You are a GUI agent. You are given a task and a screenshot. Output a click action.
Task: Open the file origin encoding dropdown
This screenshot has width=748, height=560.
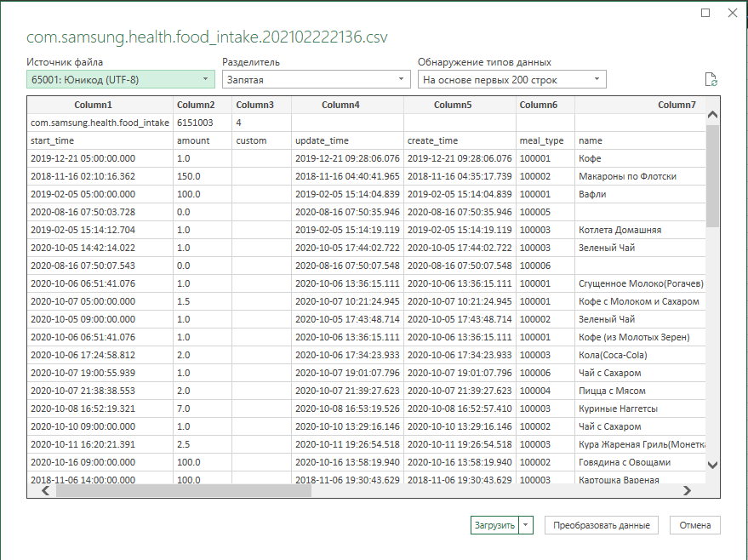[x=121, y=79]
